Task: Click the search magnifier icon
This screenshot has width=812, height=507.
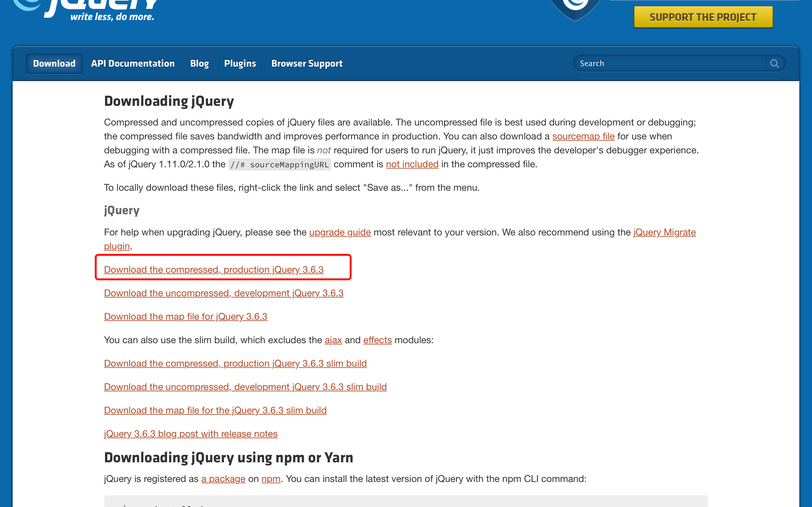Action: [775, 63]
